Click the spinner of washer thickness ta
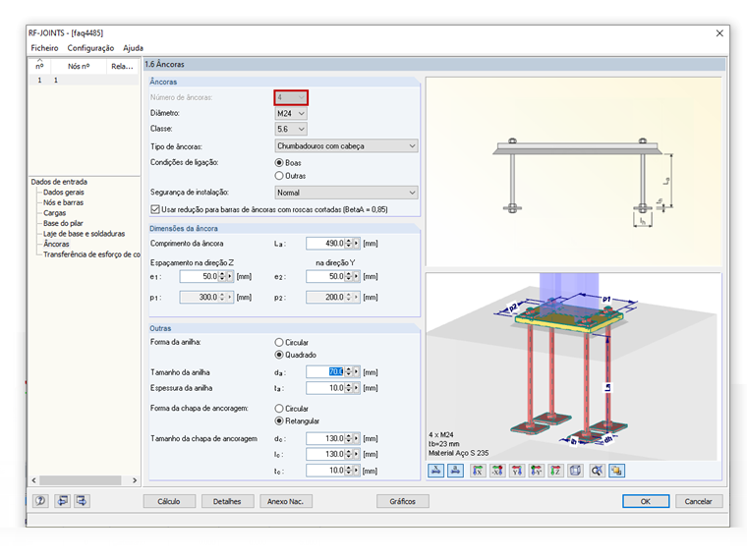747x560 pixels. pos(349,388)
